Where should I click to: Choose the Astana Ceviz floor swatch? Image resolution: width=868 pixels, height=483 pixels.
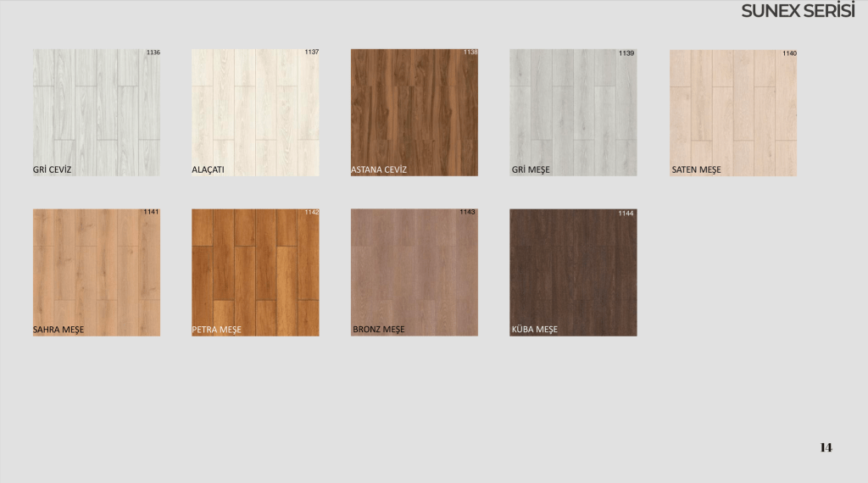coord(414,112)
